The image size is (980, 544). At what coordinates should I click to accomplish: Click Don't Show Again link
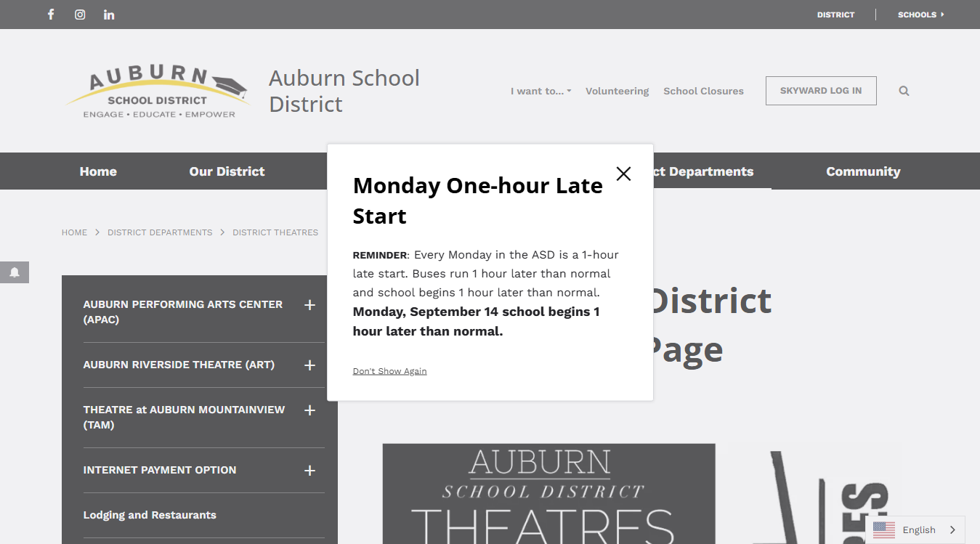pyautogui.click(x=389, y=371)
